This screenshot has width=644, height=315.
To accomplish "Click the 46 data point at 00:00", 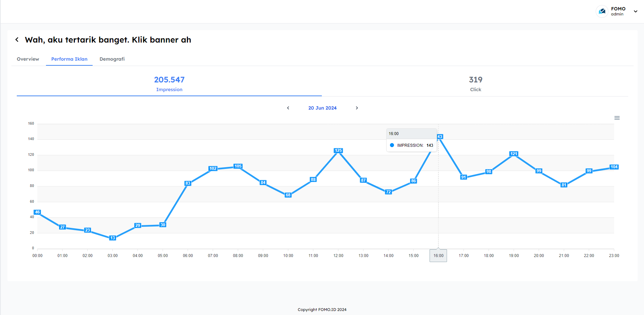I will coord(37,212).
